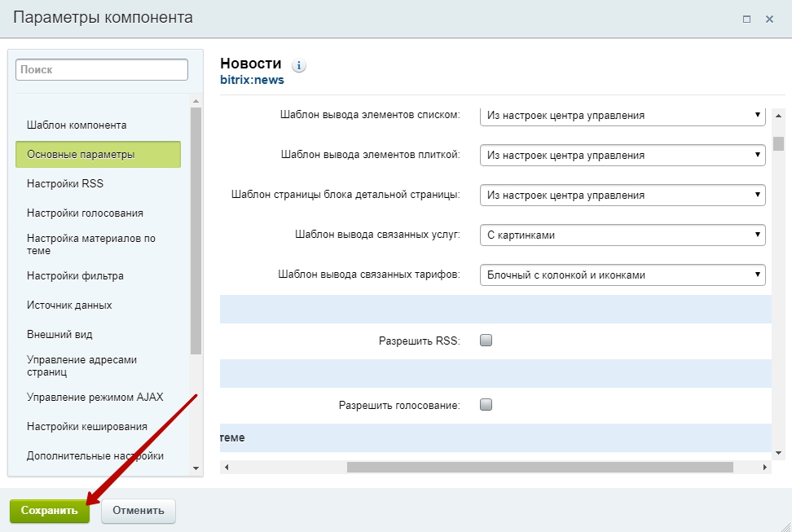Open Шаблон вывода связанных тарифов dropdown

point(623,275)
